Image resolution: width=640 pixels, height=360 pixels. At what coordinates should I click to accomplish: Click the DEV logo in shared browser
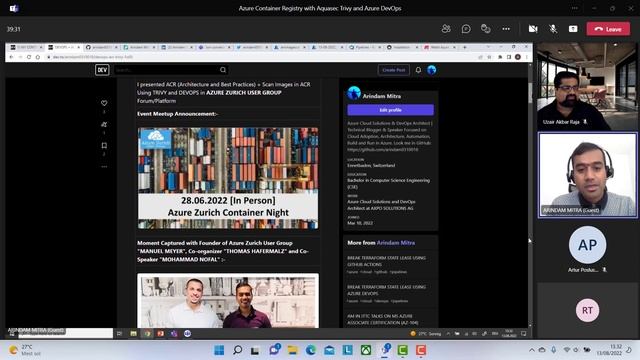[x=102, y=70]
